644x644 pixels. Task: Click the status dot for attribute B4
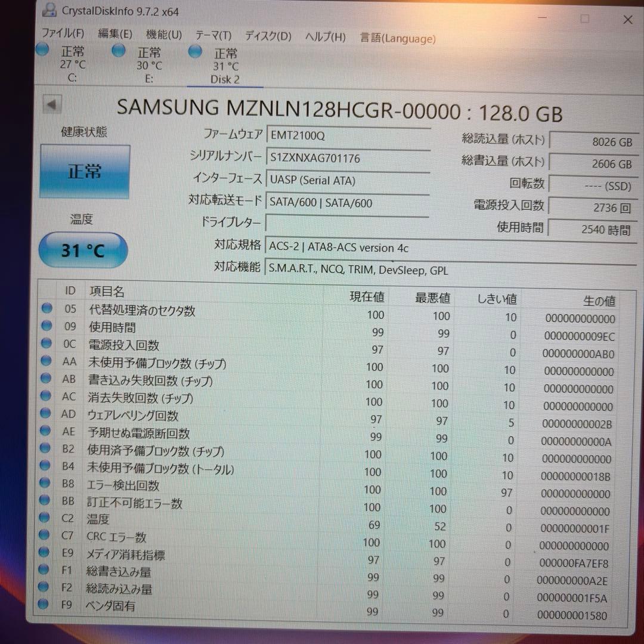coord(45,465)
